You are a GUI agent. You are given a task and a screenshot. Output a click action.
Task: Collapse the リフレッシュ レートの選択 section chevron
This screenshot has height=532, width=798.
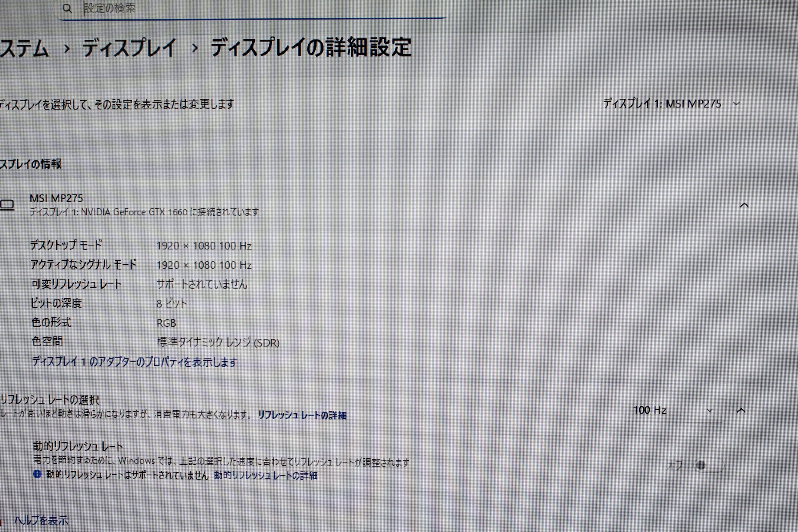(x=741, y=411)
